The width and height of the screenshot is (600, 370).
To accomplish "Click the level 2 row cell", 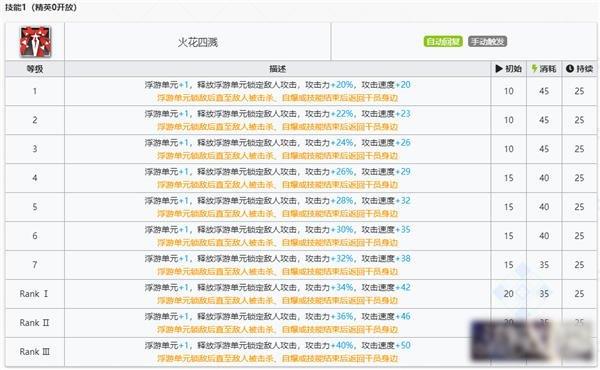I will pyautogui.click(x=35, y=120).
